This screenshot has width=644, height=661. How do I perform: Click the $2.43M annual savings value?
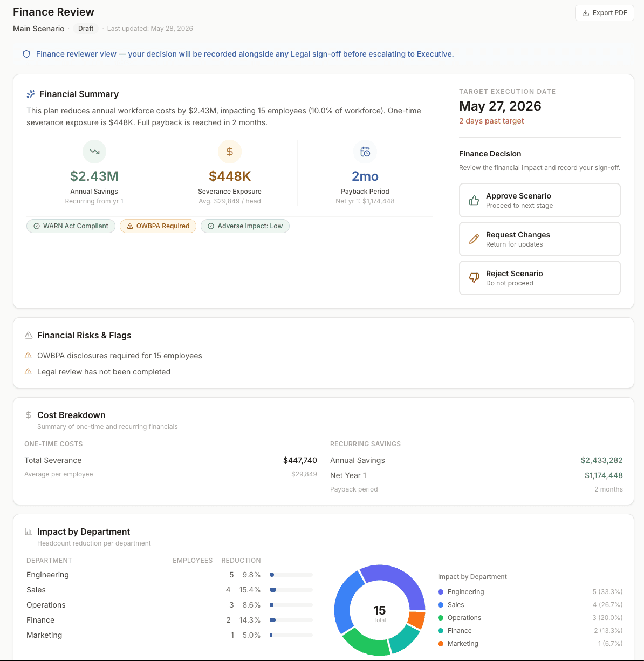click(94, 176)
